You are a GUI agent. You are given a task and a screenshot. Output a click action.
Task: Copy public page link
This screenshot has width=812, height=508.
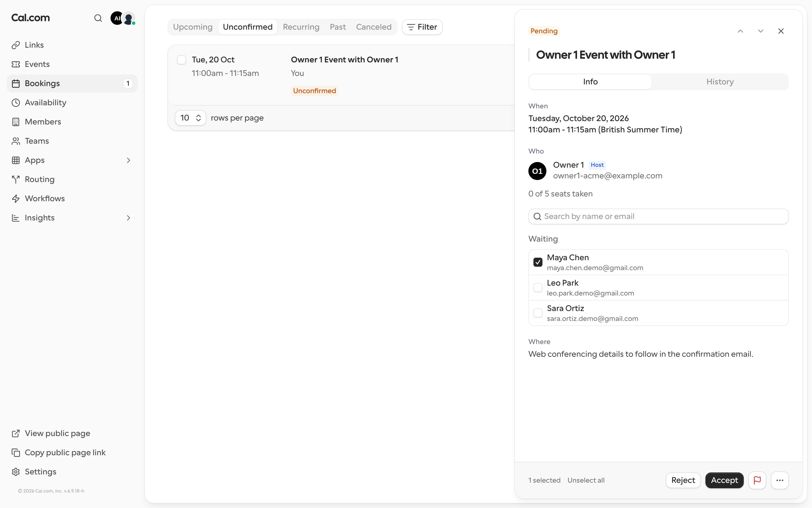click(x=72, y=453)
